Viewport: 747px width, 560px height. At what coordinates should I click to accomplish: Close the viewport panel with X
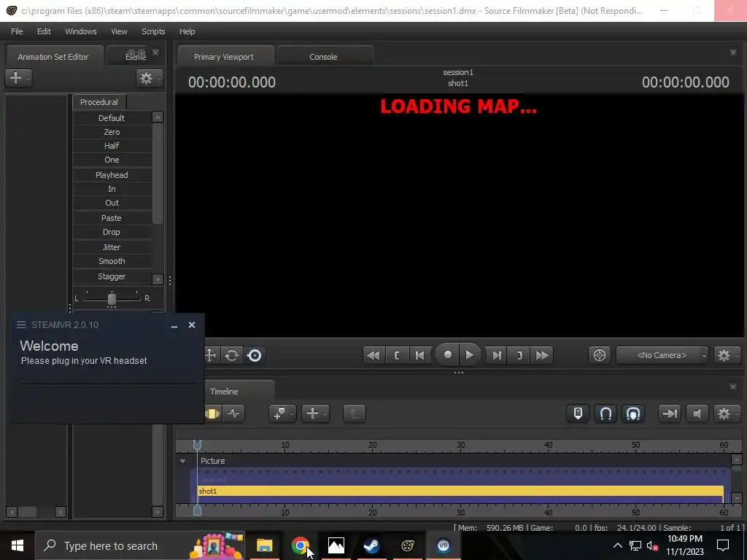coord(732,52)
